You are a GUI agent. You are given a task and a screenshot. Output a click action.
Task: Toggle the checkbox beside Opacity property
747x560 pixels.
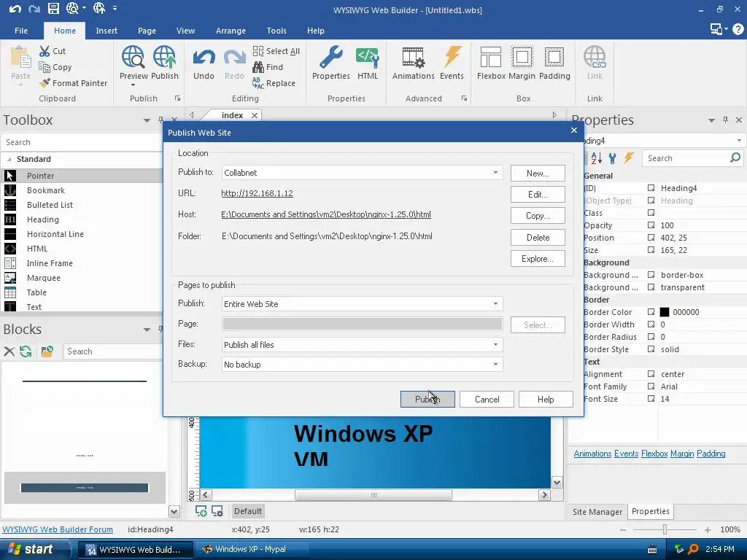coord(651,225)
